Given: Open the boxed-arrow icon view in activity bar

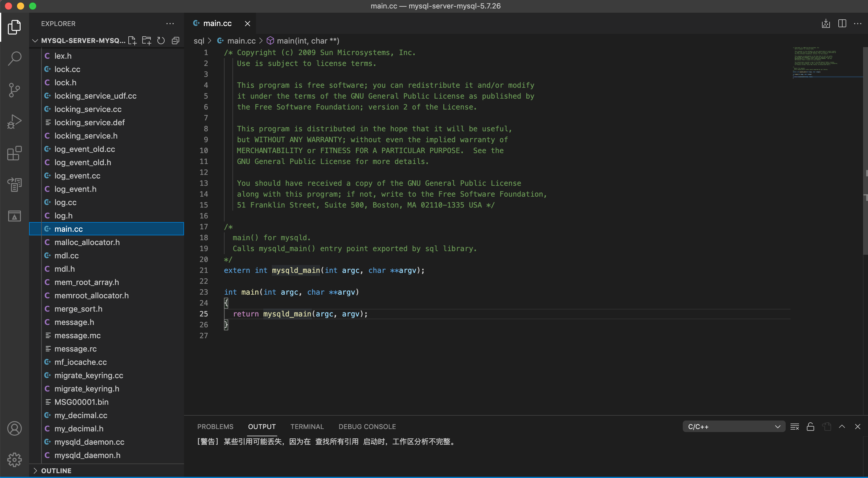Looking at the screenshot, I should click(14, 216).
